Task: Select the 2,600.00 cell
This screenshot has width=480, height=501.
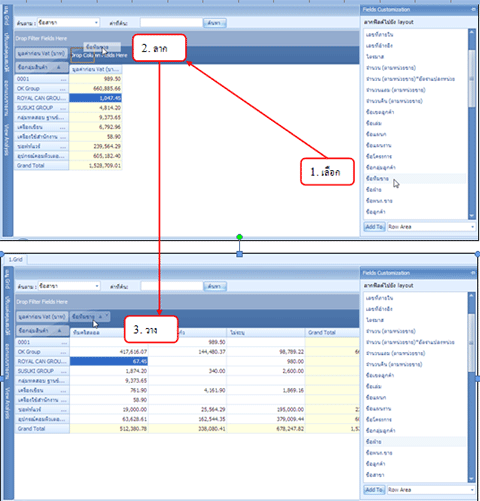Action: coord(266,371)
